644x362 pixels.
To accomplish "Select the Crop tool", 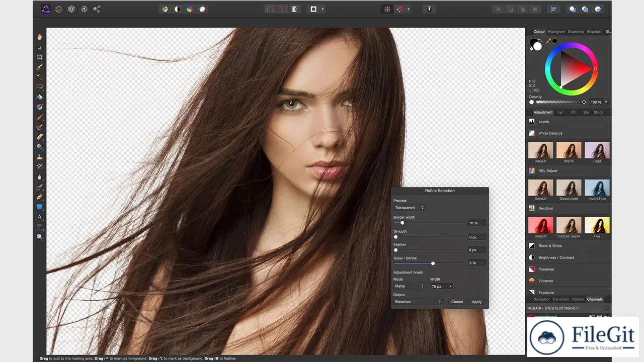I will 40,57.
